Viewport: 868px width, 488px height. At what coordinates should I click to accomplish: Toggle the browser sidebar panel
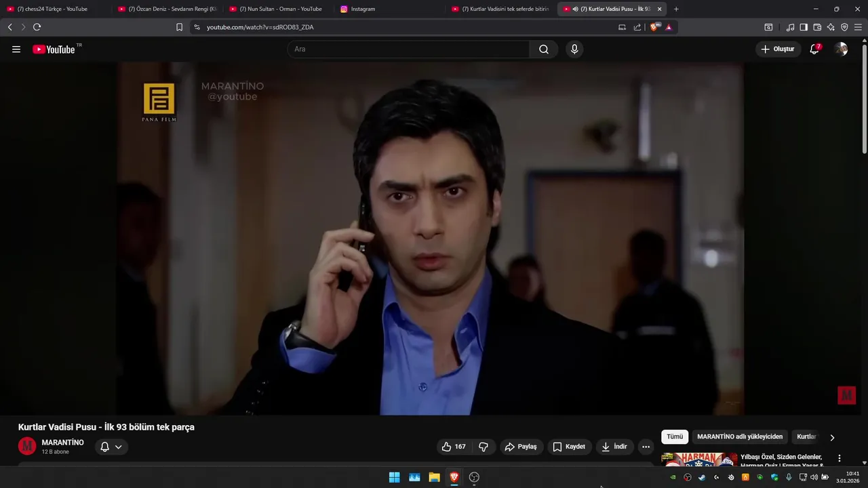[804, 27]
